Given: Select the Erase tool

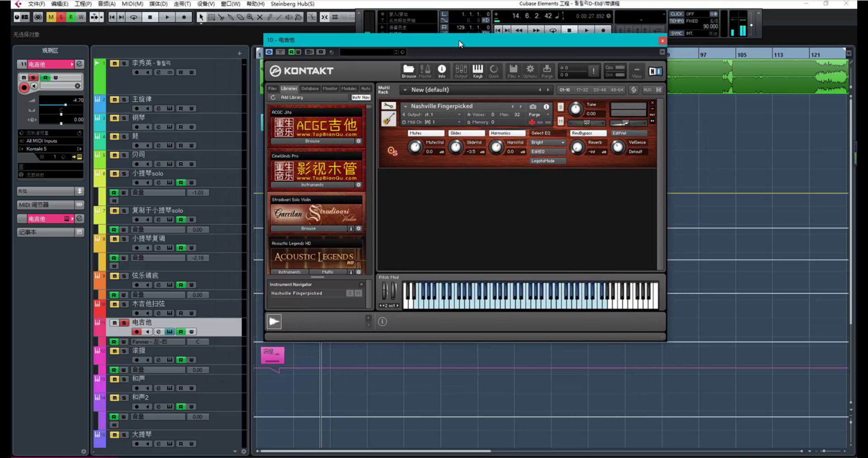Looking at the screenshot, I should [x=241, y=17].
